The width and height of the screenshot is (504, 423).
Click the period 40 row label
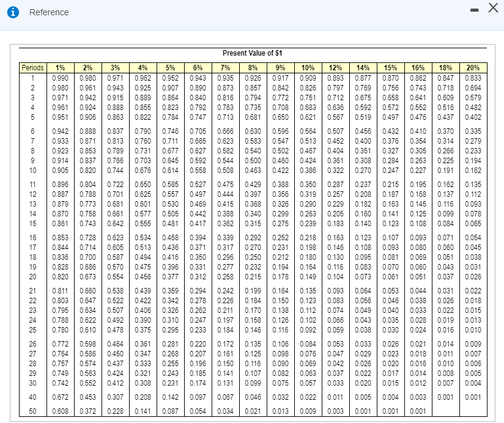[33, 397]
